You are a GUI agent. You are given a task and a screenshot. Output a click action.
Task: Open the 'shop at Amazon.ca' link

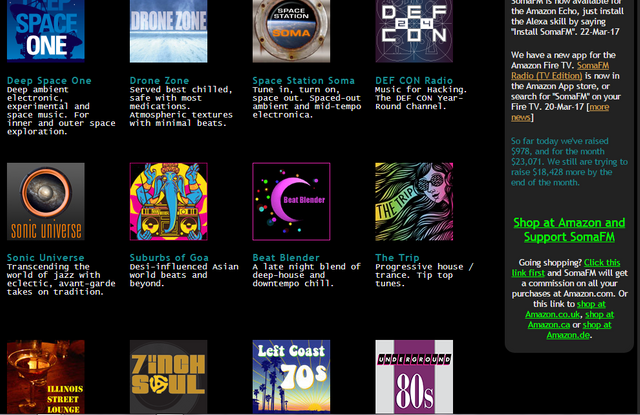(571, 320)
